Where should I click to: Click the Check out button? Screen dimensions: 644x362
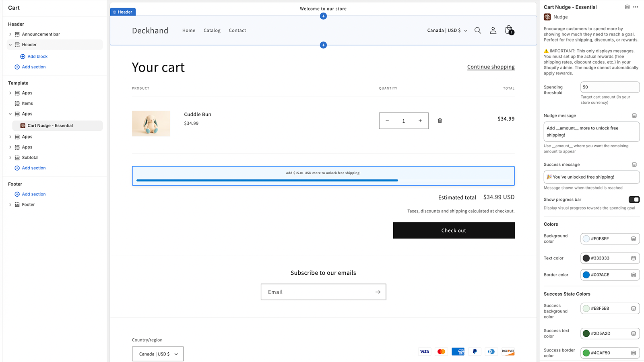[x=454, y=230]
